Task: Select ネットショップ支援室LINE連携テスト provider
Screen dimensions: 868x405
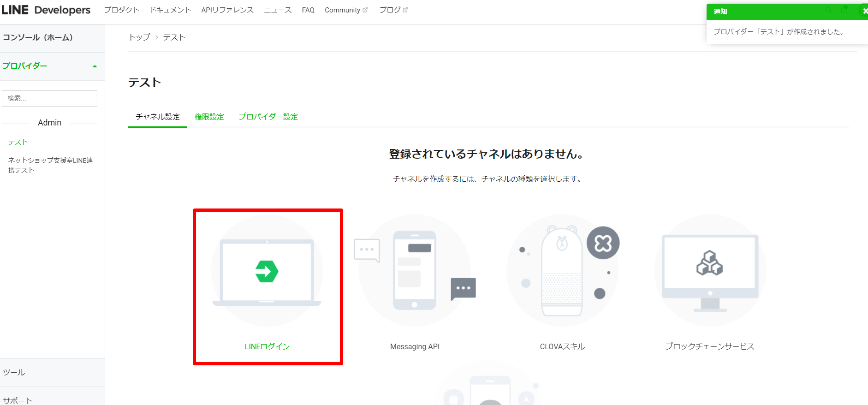Action: (51, 165)
